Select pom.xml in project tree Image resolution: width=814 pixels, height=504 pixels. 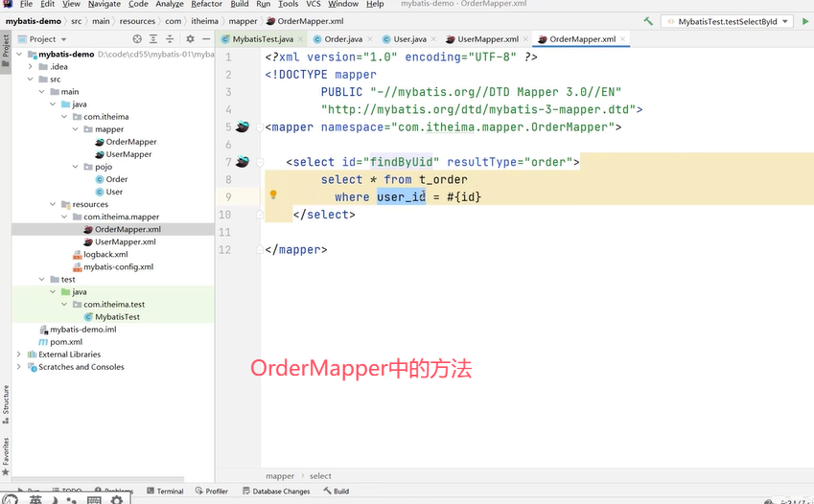pos(60,341)
